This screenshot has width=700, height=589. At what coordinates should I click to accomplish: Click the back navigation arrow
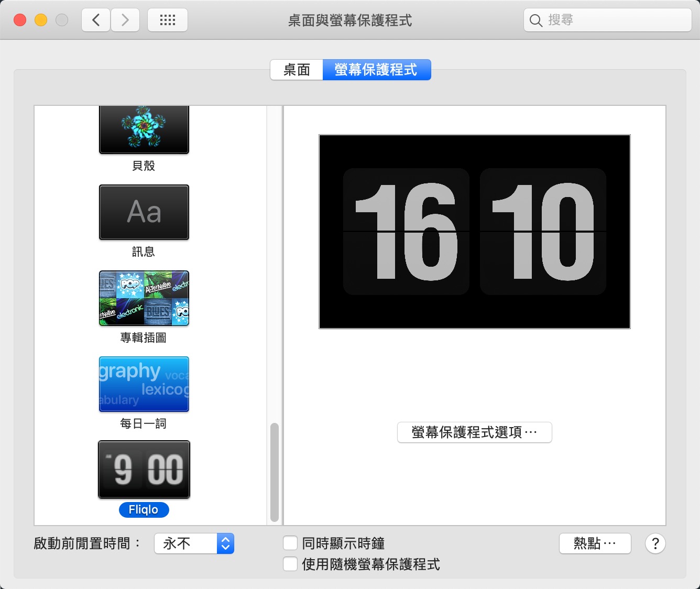click(x=96, y=20)
